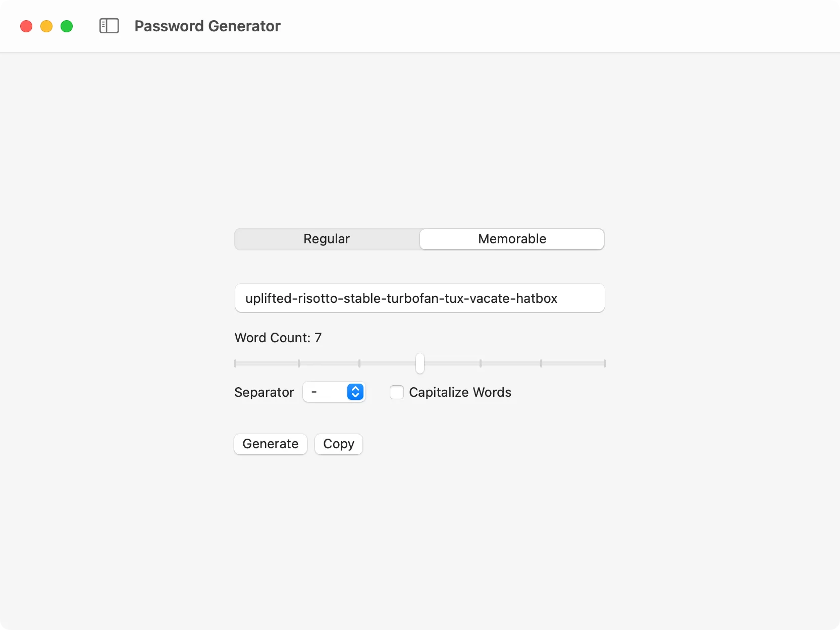Viewport: 840px width, 630px height.
Task: Minimize the window with yellow button
Action: pos(46,26)
